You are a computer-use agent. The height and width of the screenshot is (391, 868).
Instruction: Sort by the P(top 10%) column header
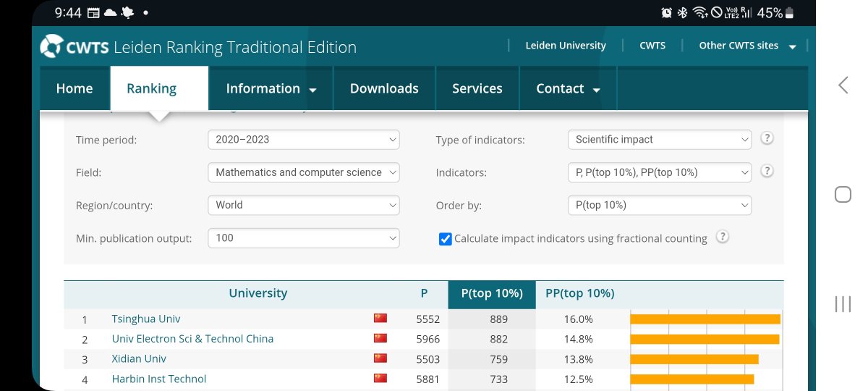pos(492,293)
